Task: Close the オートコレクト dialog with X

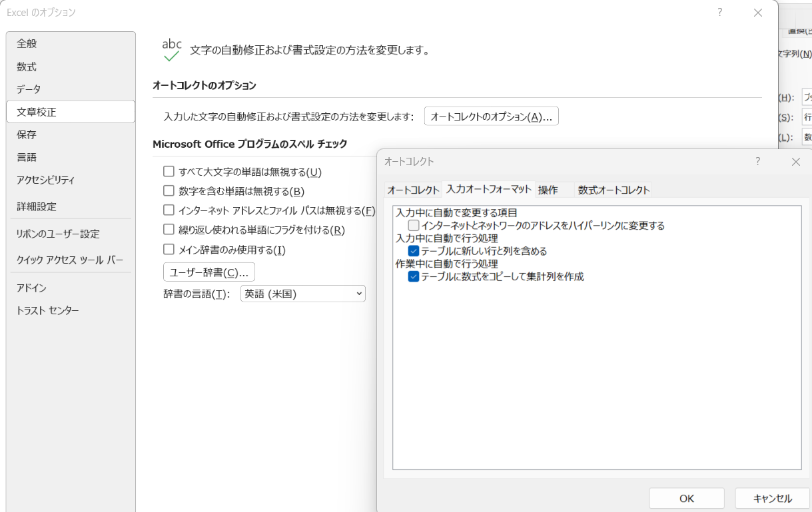Action: coord(795,162)
